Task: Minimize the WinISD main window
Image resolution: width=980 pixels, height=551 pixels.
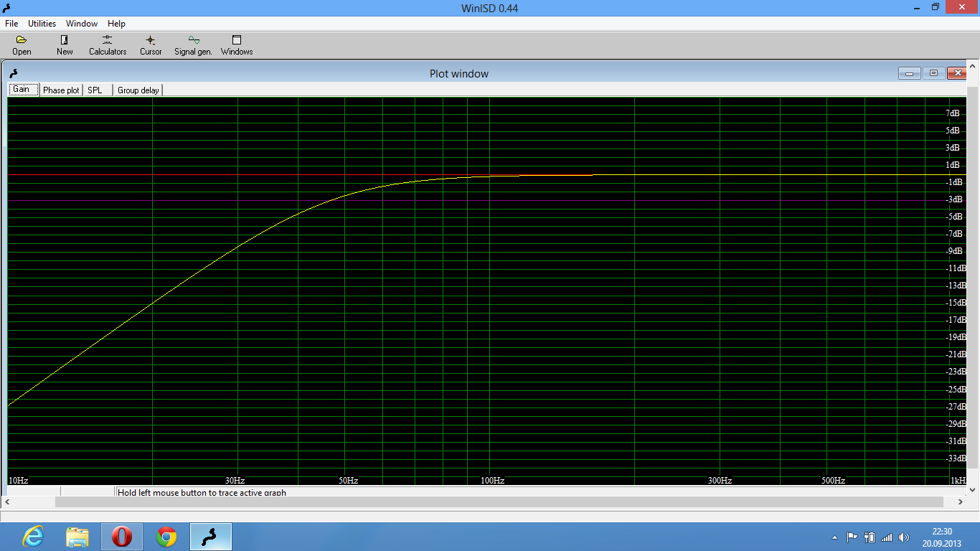Action: click(916, 7)
